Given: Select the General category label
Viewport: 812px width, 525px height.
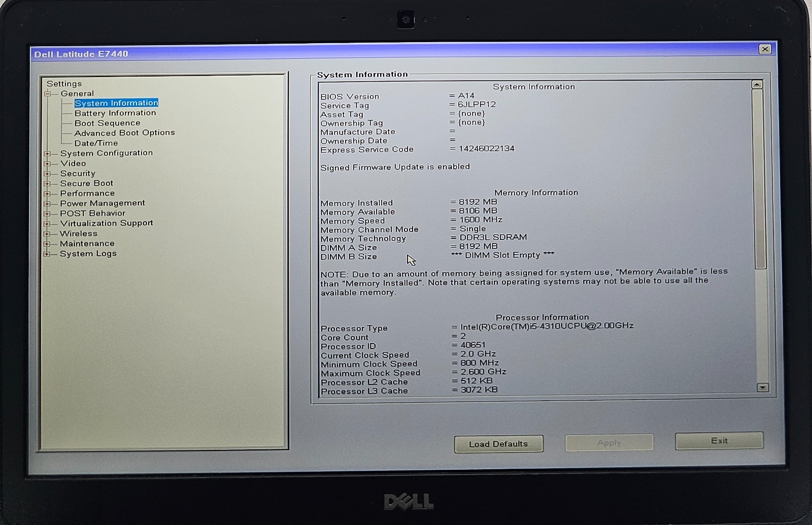Looking at the screenshot, I should pos(77,93).
